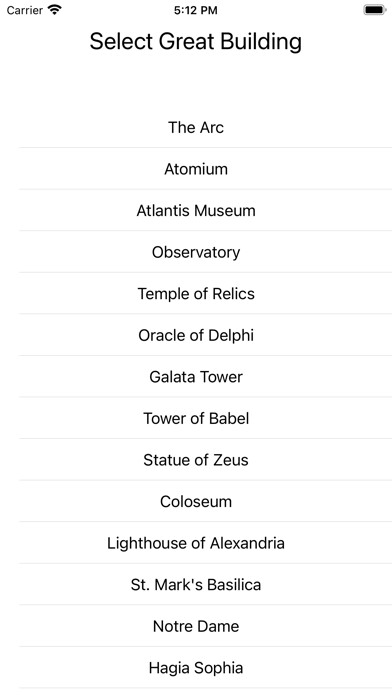Pick Observatory from the building list

196,252
